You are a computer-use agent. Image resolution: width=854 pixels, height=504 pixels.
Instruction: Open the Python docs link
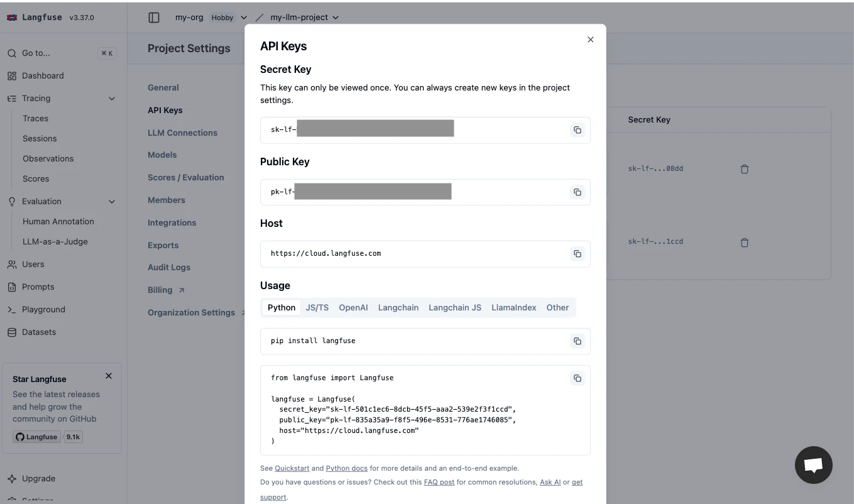[x=347, y=468]
